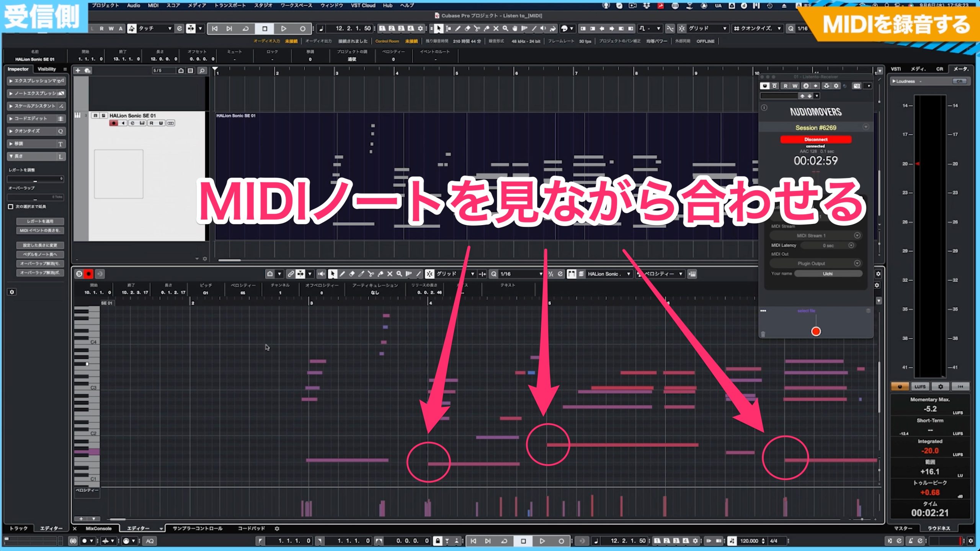The height and width of the screenshot is (551, 980).
Task: Go to previous marker in top transport
Action: click(x=215, y=28)
